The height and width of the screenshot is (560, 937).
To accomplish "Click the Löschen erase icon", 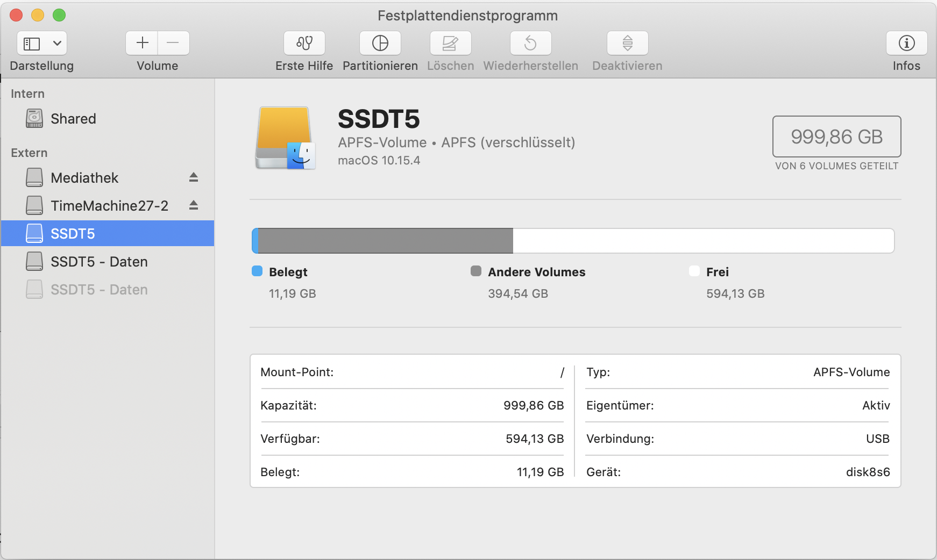I will point(450,43).
